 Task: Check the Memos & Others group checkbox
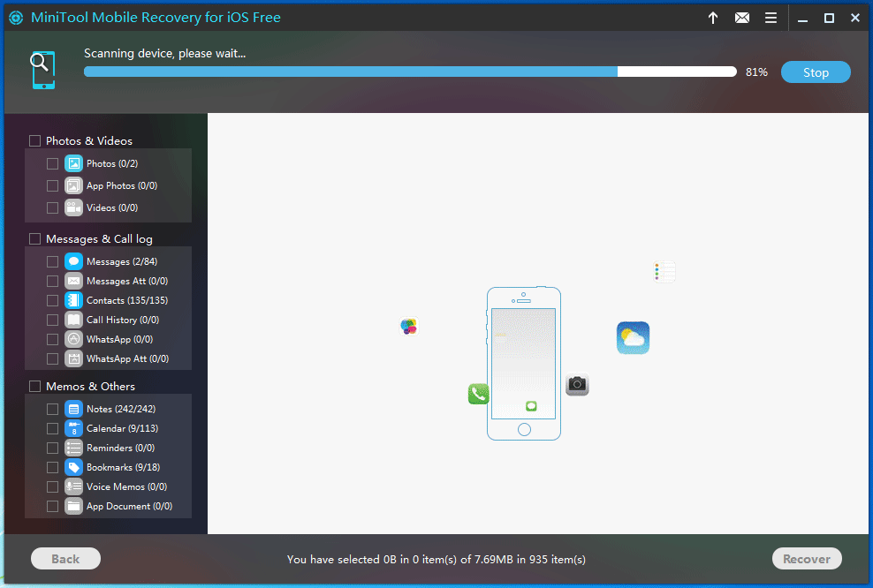point(34,386)
